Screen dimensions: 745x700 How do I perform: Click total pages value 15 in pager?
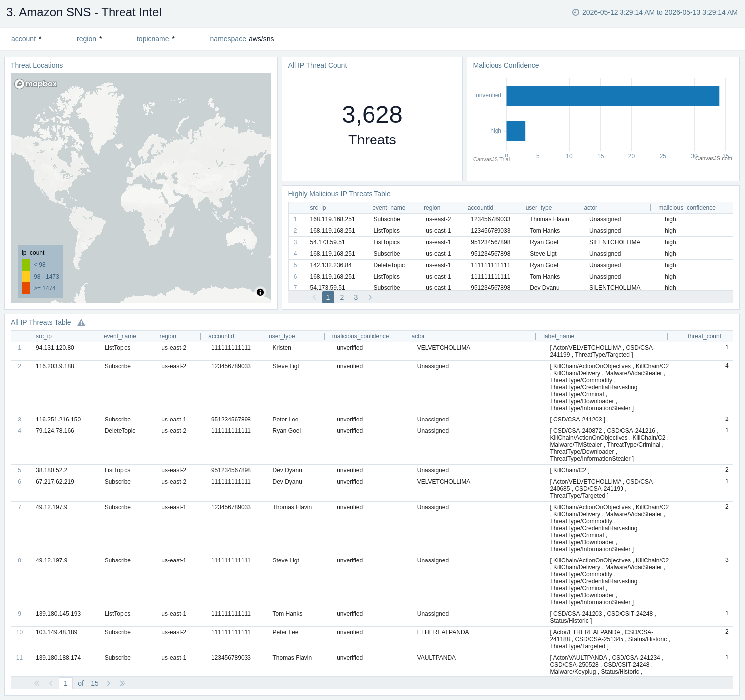[x=95, y=683]
